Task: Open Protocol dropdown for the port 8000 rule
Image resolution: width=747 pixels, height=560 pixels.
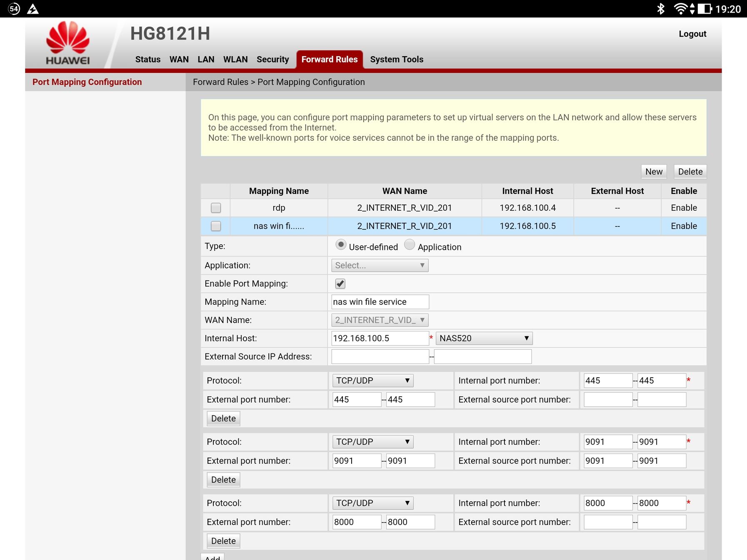Action: pos(373,503)
